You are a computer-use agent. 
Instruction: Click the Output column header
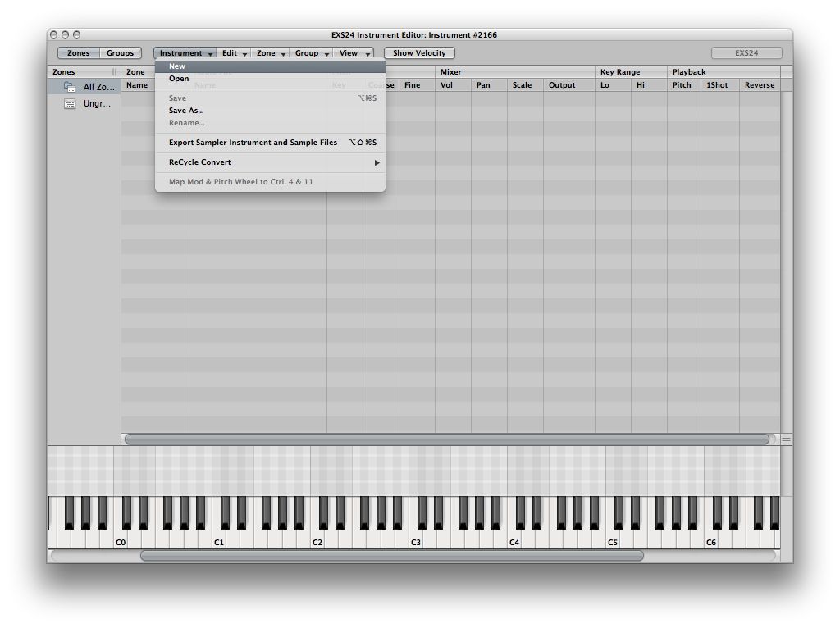[x=569, y=85]
